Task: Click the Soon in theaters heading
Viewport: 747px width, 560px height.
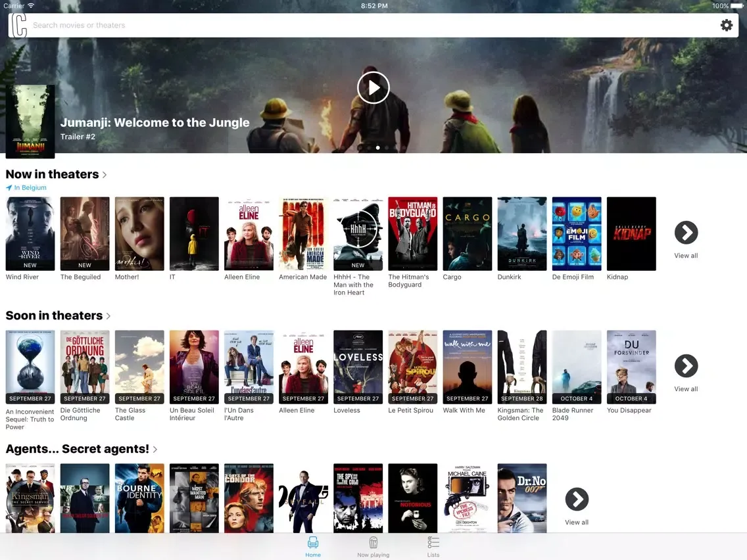Action: (55, 315)
